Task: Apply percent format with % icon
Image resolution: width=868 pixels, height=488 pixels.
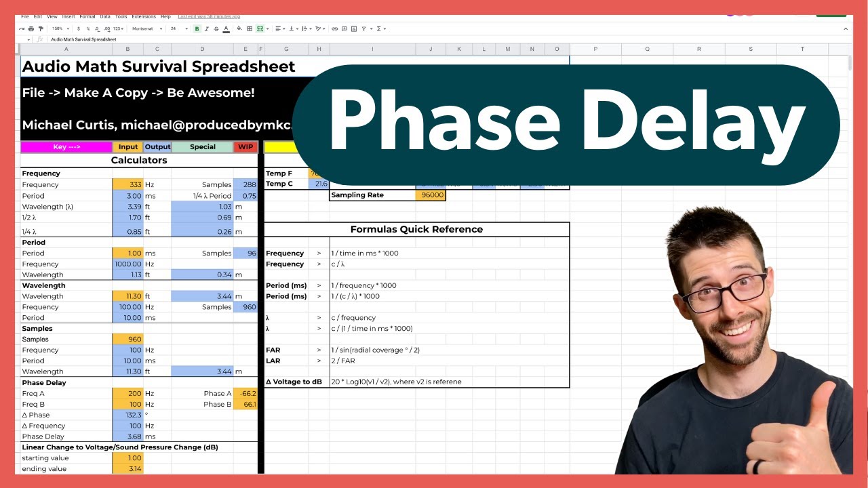Action: [x=87, y=28]
